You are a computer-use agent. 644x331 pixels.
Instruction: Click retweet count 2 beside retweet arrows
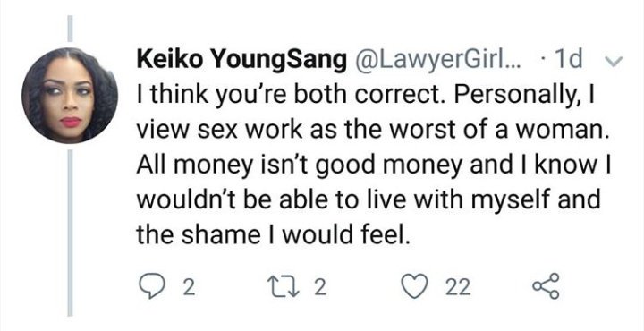(x=320, y=287)
